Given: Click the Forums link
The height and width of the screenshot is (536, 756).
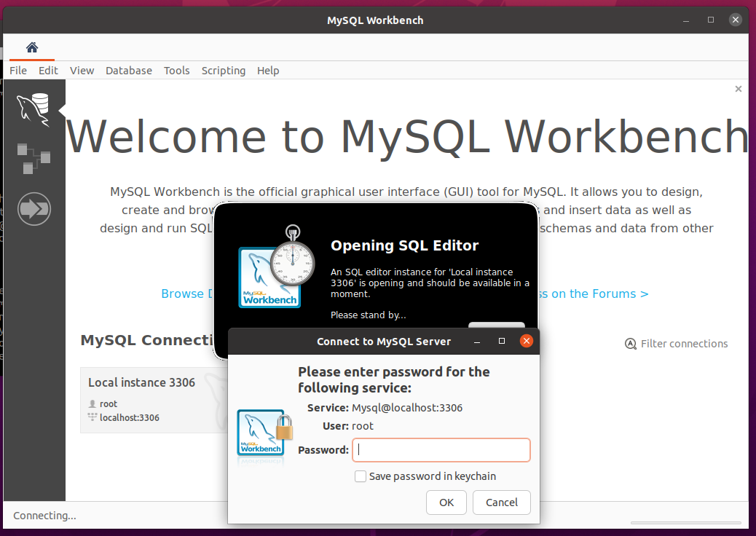Looking at the screenshot, I should pyautogui.click(x=593, y=293).
